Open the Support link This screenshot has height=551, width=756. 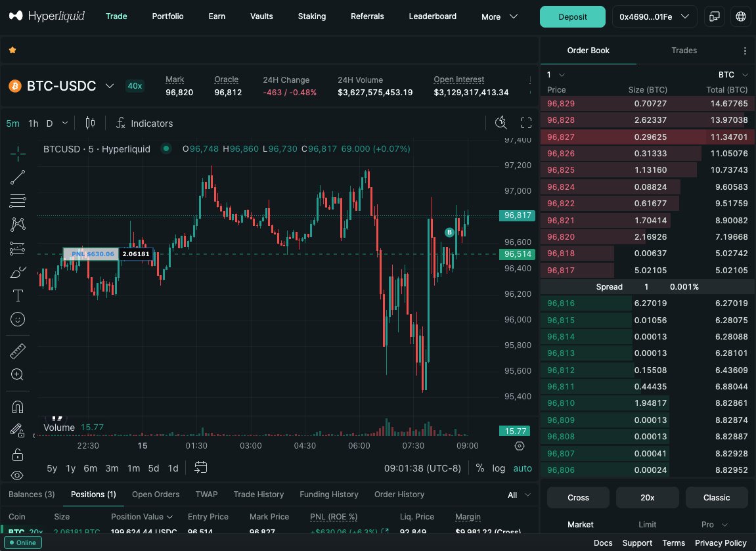point(637,543)
